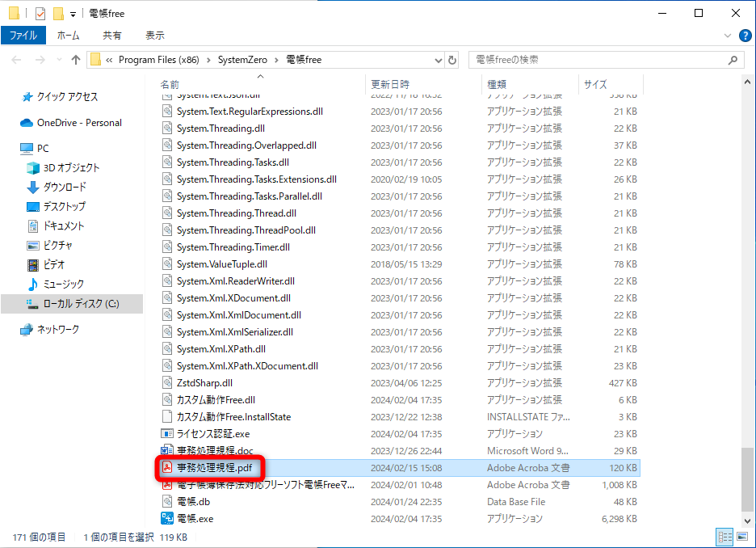756x548 pixels.
Task: Sort by the 名前 column header
Action: point(170,84)
